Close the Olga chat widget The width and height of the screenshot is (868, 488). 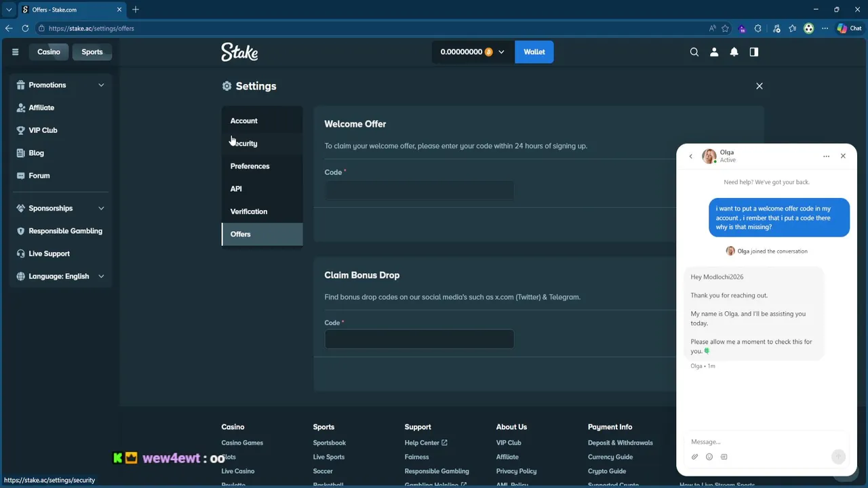[x=843, y=156]
